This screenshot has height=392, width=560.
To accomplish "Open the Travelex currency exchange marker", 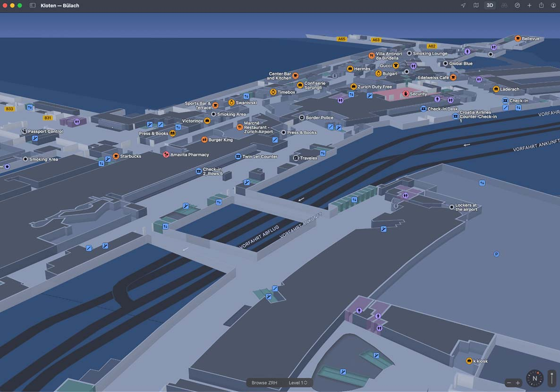I will pos(296,158).
